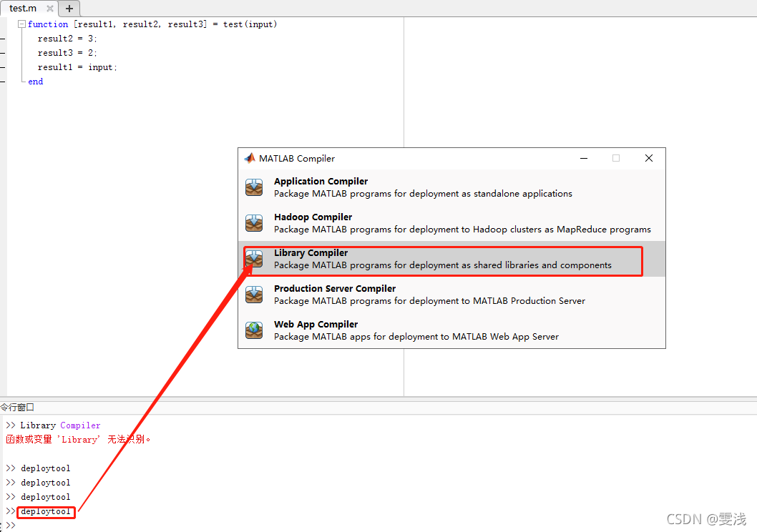Click description 'MATLAB Web App Server'
Image resolution: width=757 pixels, height=532 pixels.
[505, 337]
